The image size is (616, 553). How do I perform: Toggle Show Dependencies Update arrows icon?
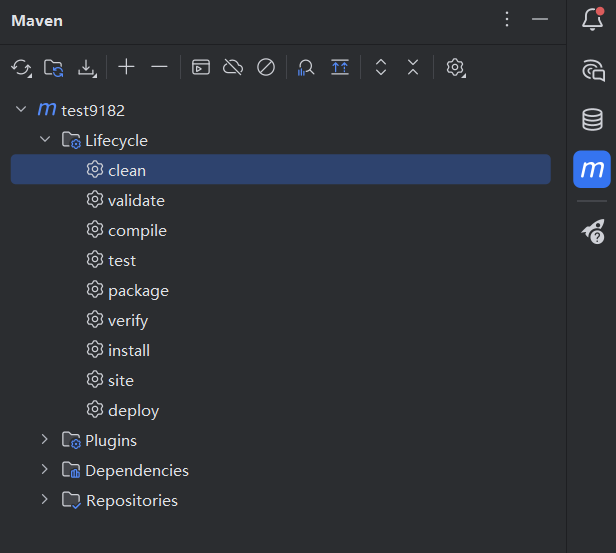pyautogui.click(x=340, y=67)
